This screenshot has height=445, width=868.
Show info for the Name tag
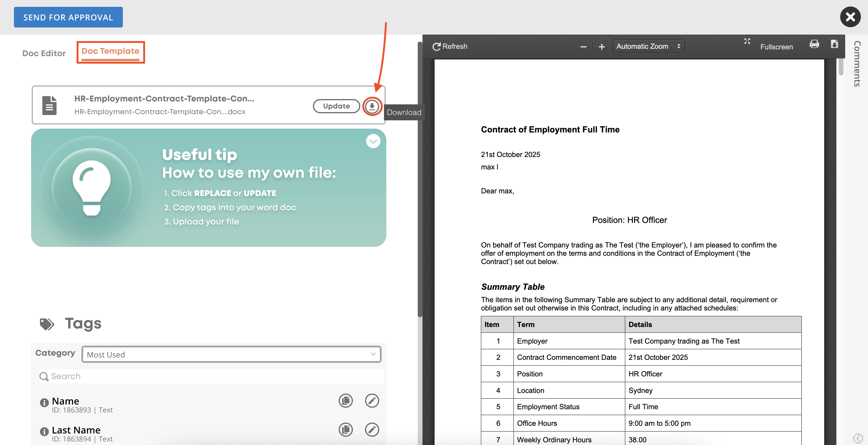pos(44,402)
